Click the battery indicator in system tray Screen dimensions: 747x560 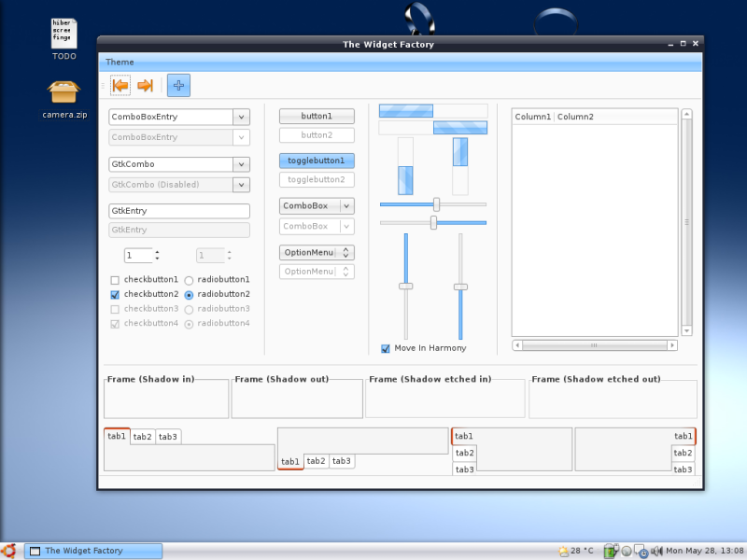click(x=611, y=551)
